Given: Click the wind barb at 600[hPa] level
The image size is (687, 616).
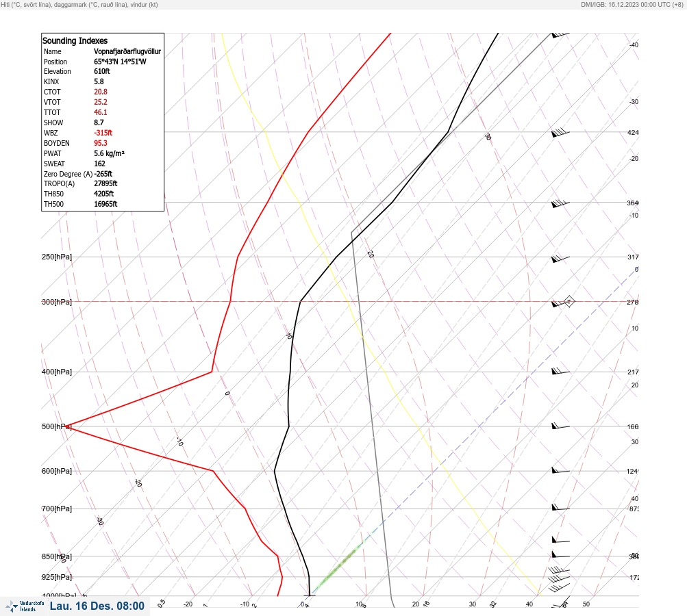Looking at the screenshot, I should 560,470.
